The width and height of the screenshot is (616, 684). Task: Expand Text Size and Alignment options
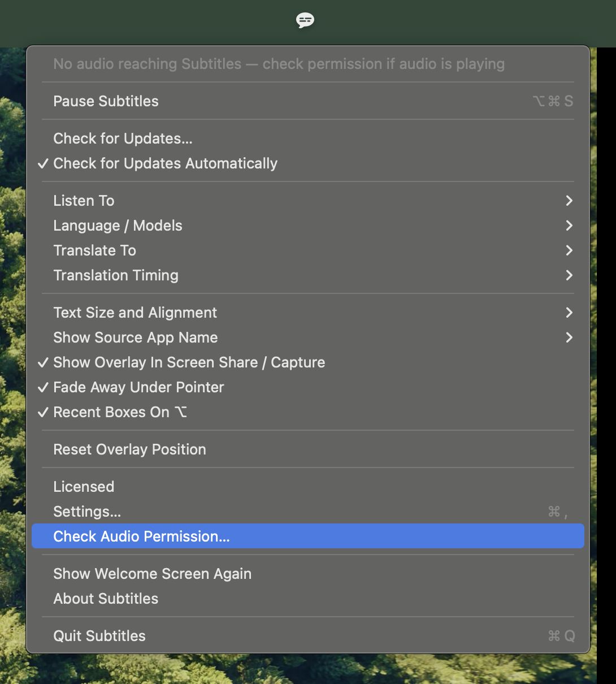click(308, 313)
